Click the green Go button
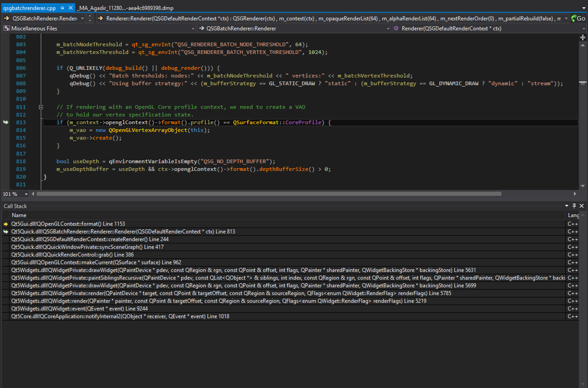588x388 pixels. click(578, 18)
